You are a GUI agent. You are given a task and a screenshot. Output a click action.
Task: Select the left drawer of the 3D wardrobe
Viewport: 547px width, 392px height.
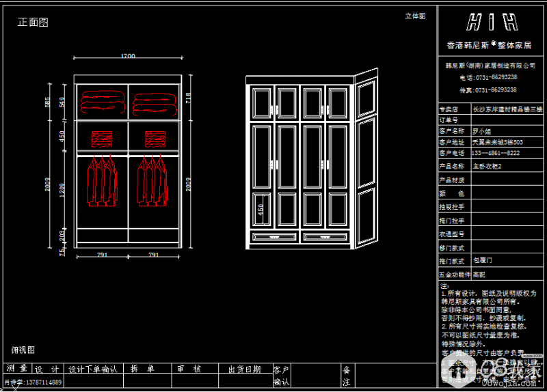point(275,237)
